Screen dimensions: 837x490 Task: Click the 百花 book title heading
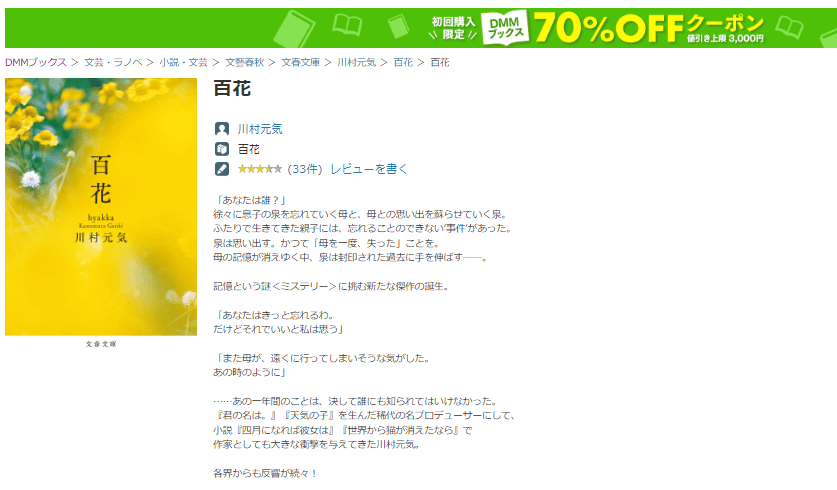(232, 89)
